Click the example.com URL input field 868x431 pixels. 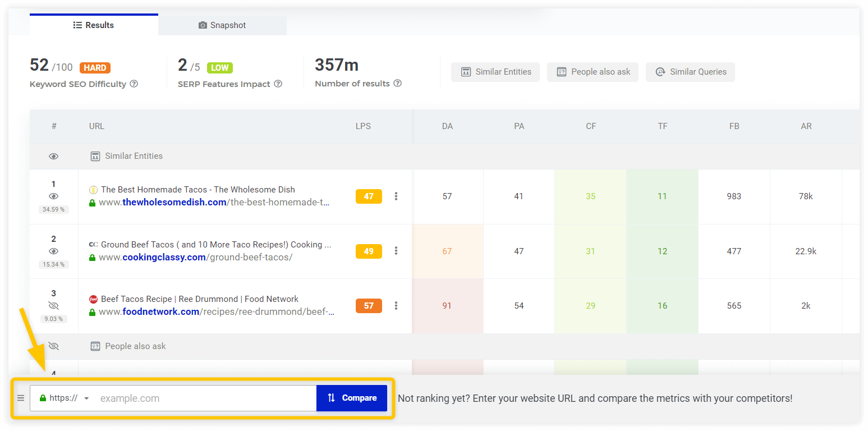[205, 398]
